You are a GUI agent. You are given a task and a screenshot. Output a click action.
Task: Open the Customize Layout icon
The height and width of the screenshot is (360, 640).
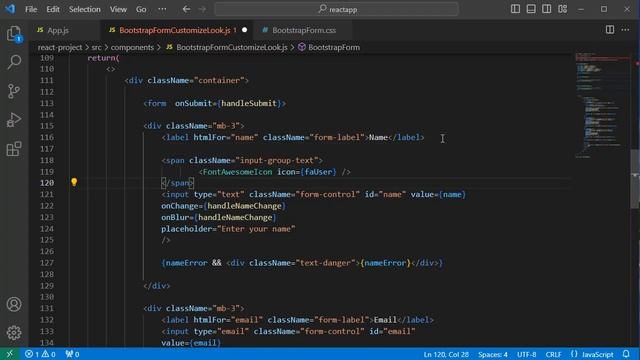pos(562,9)
